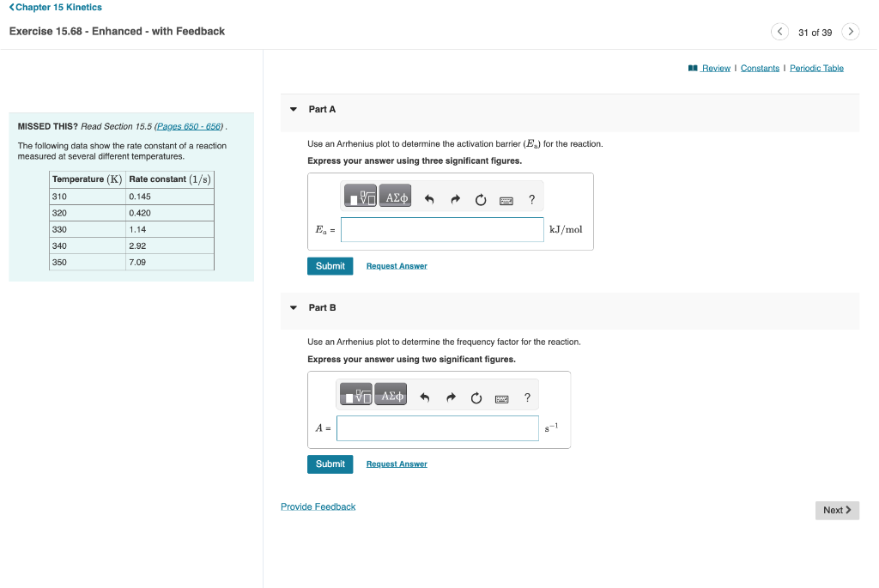Open templates math tool in Part A
The image size is (879, 588).
tap(360, 197)
